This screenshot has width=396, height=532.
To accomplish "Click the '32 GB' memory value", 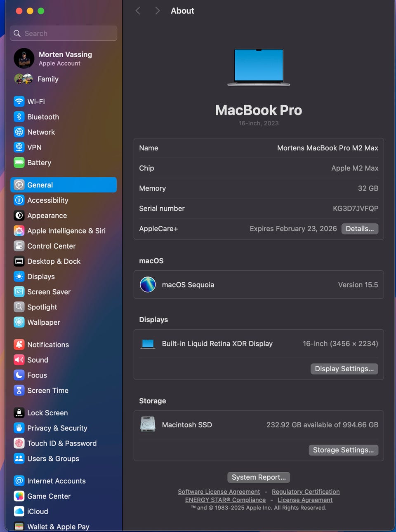I will click(x=368, y=188).
